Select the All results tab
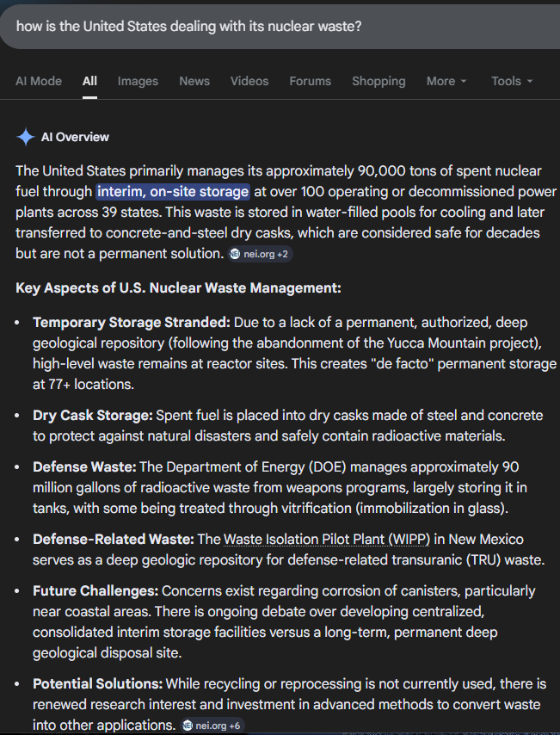Image resolution: width=560 pixels, height=735 pixels. coord(89,81)
